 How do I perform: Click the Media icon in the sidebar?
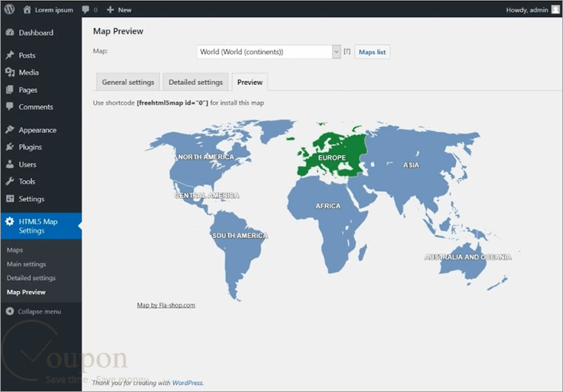pos(10,72)
